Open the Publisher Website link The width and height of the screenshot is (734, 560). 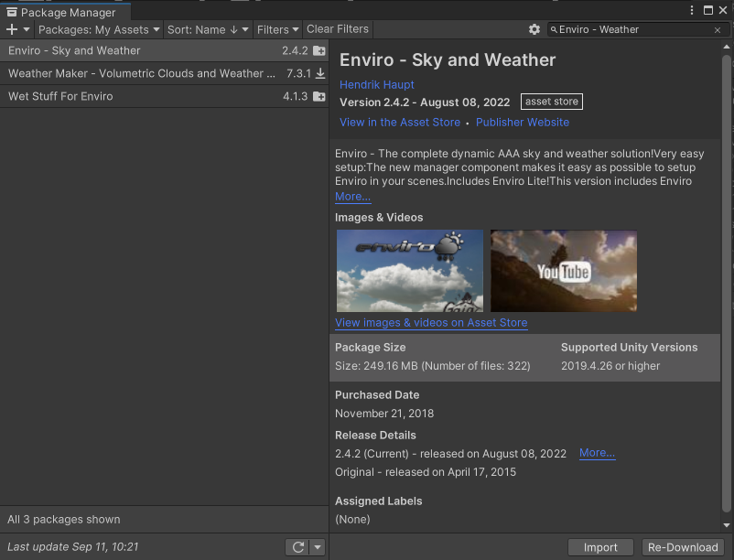(x=523, y=122)
